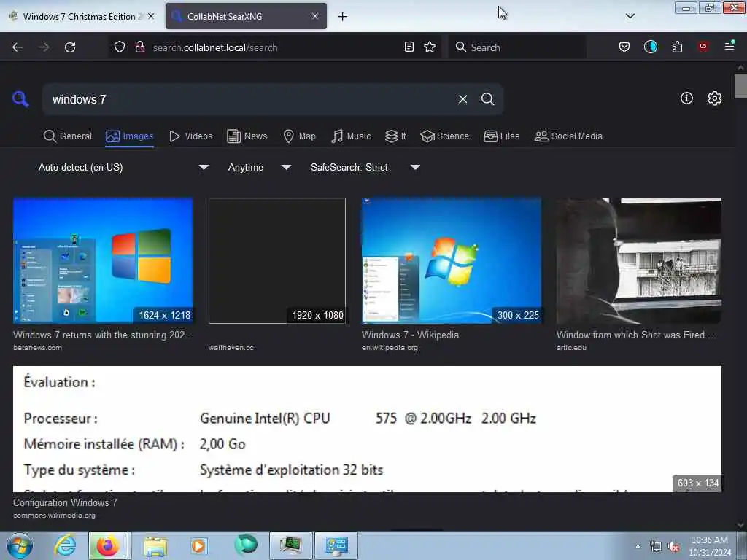Expand the Anytime time range dropdown
This screenshot has width=747, height=560.
coord(260,167)
